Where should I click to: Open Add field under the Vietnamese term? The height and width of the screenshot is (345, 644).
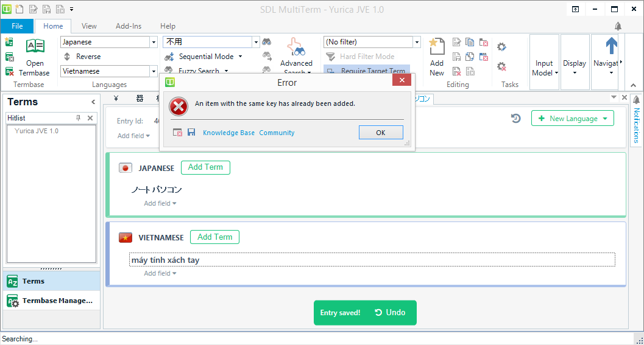tap(160, 273)
